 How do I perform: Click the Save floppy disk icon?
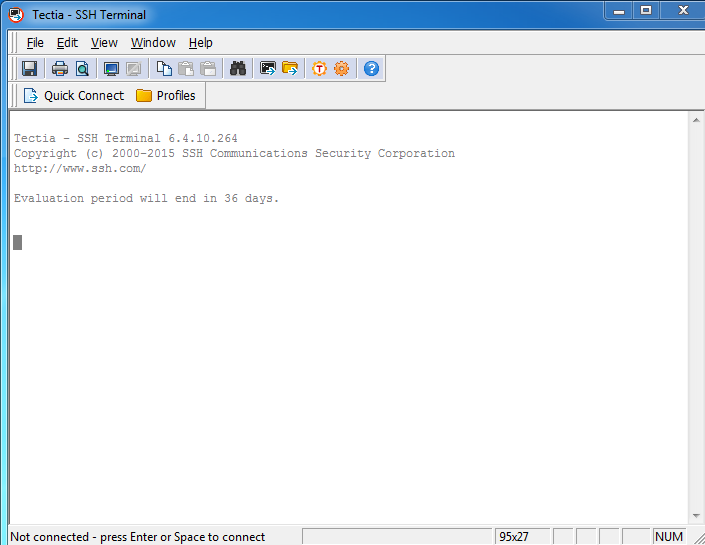coord(30,69)
